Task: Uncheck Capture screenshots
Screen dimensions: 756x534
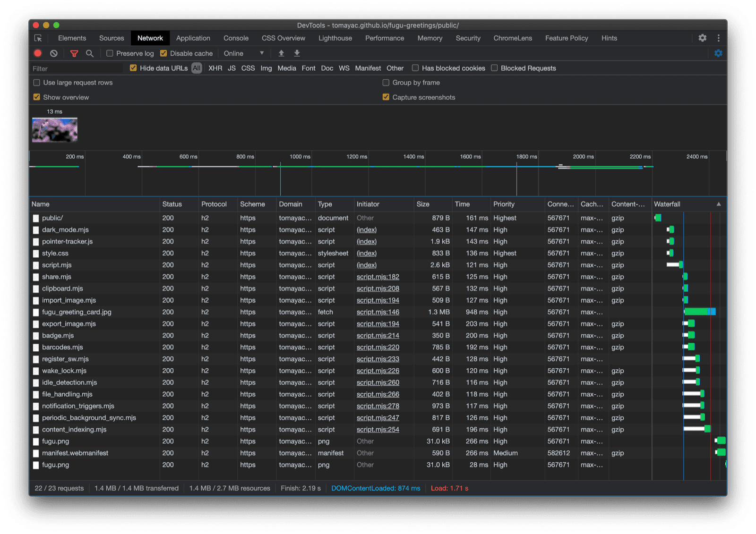Action: 386,97
